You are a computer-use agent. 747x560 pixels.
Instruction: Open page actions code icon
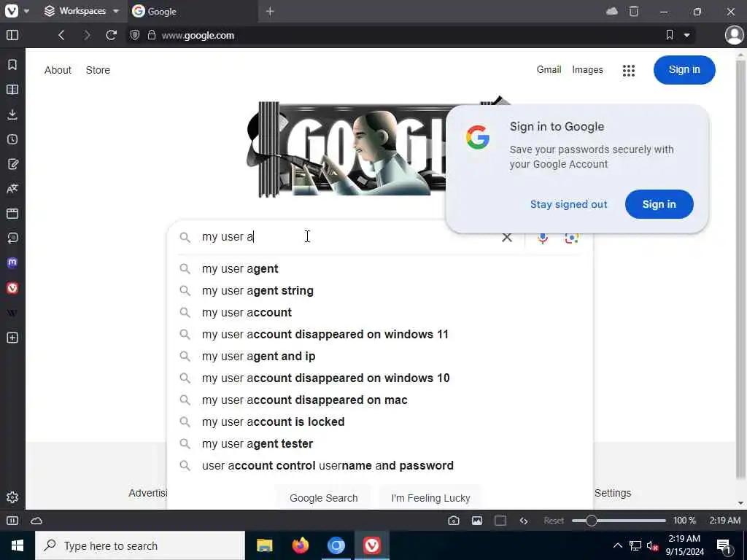pos(524,521)
